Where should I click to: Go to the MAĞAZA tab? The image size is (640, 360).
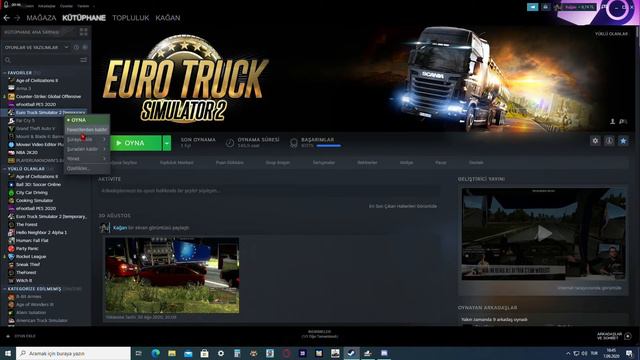(41, 18)
